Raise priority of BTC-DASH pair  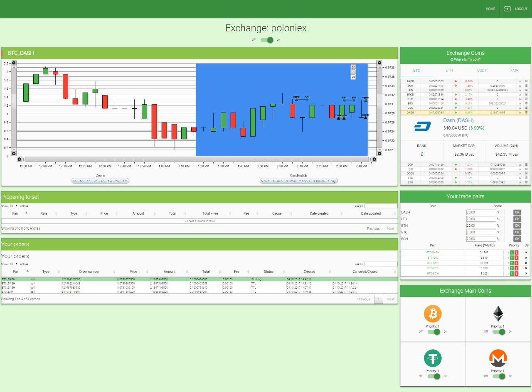tap(512, 252)
